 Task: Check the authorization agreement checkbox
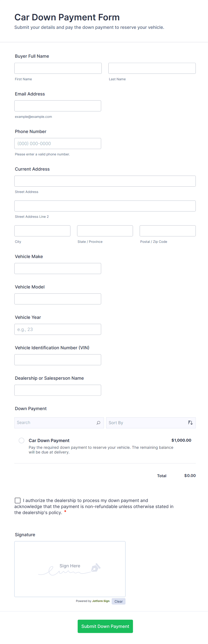tap(17, 500)
